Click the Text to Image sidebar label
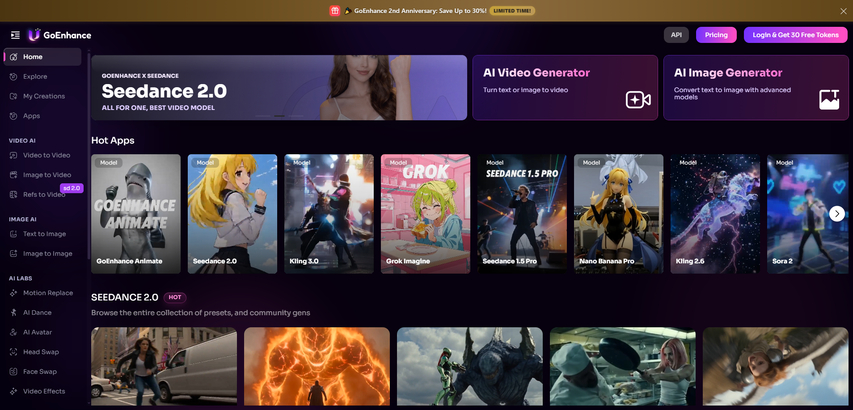Image resolution: width=853 pixels, height=410 pixels. tap(45, 234)
